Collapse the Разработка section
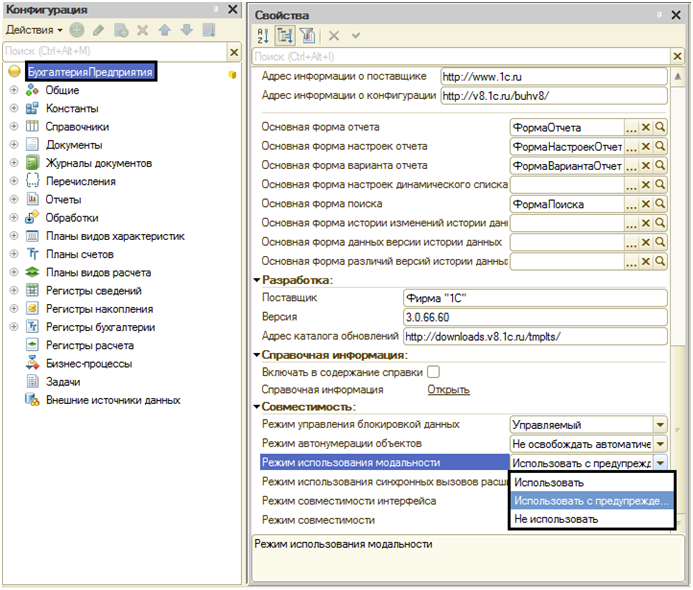Viewport: 693px width, 590px height. click(x=256, y=280)
